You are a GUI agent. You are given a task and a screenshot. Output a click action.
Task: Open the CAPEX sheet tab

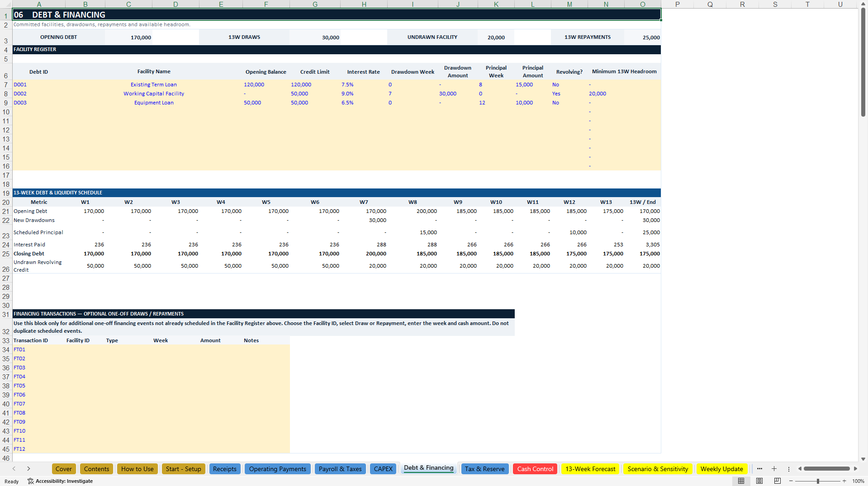coord(383,469)
